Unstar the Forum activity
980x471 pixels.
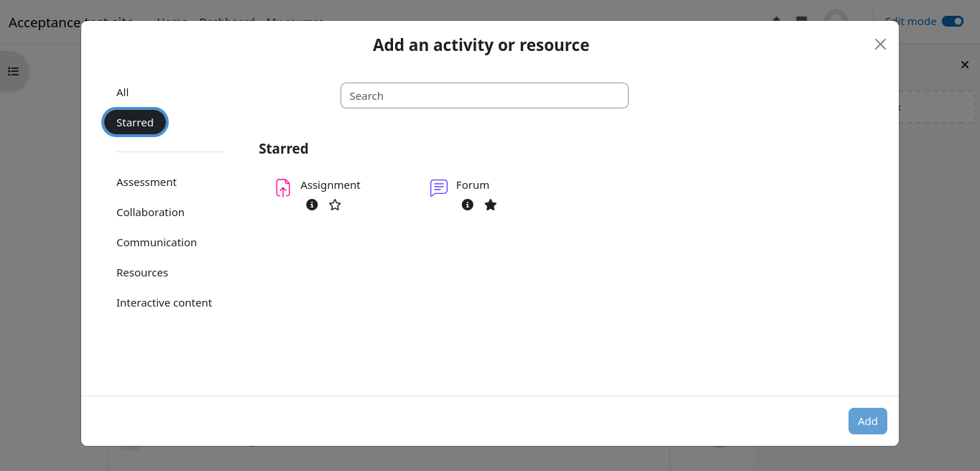tap(491, 205)
